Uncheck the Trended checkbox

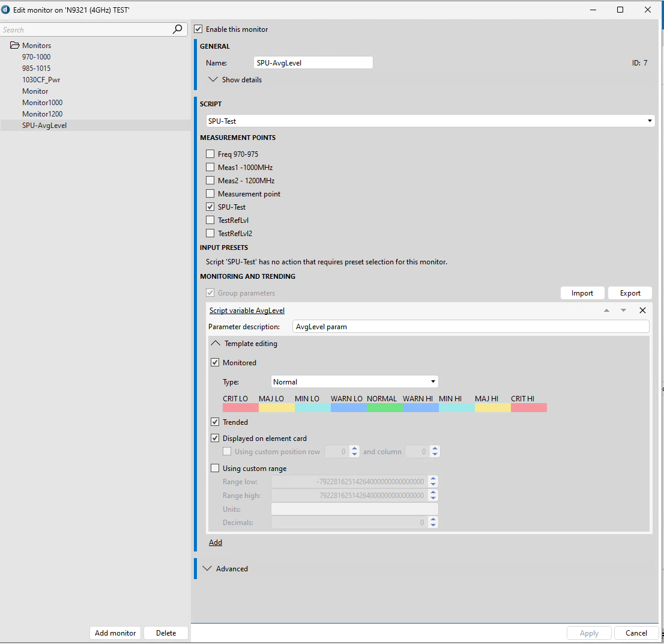point(215,422)
